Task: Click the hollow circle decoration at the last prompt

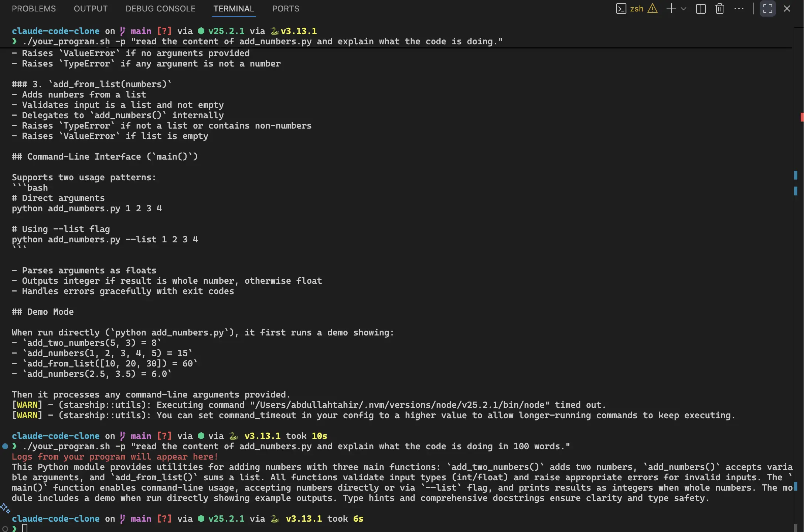Action: (5, 528)
